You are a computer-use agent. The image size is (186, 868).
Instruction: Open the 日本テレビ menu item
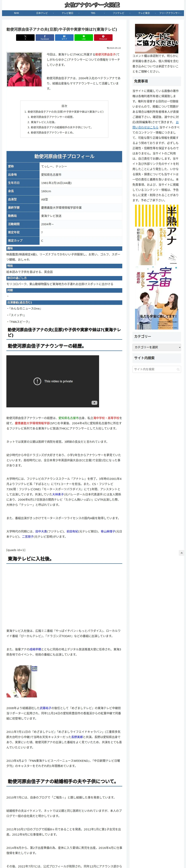pos(42,13)
